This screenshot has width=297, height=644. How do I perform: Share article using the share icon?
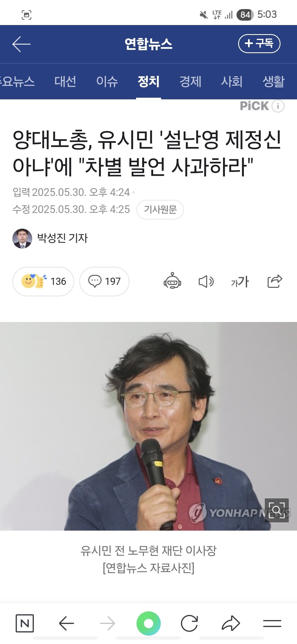click(275, 281)
